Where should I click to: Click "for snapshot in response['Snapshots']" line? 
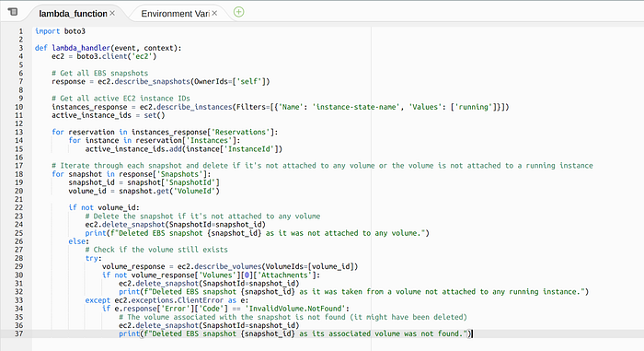(x=132, y=174)
